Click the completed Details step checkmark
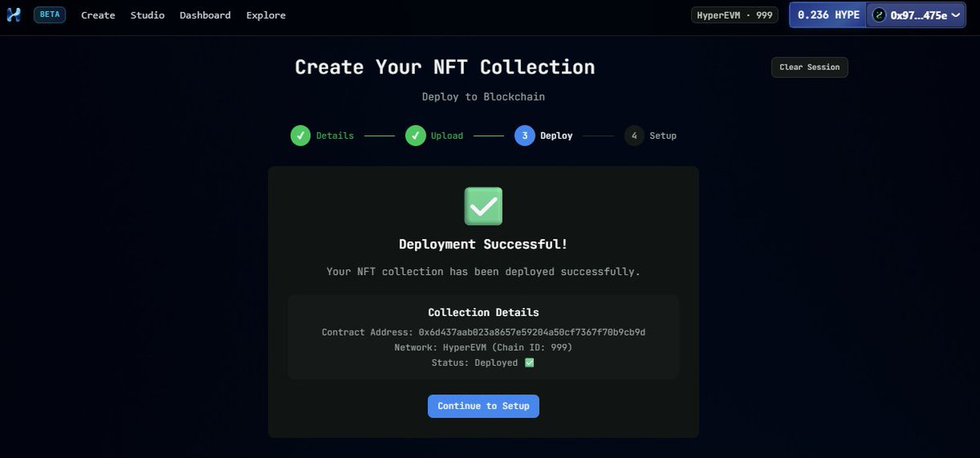 point(301,136)
